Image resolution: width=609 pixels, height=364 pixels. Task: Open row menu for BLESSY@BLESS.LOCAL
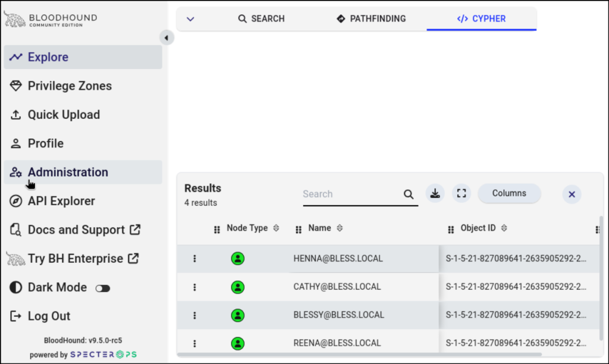point(194,315)
